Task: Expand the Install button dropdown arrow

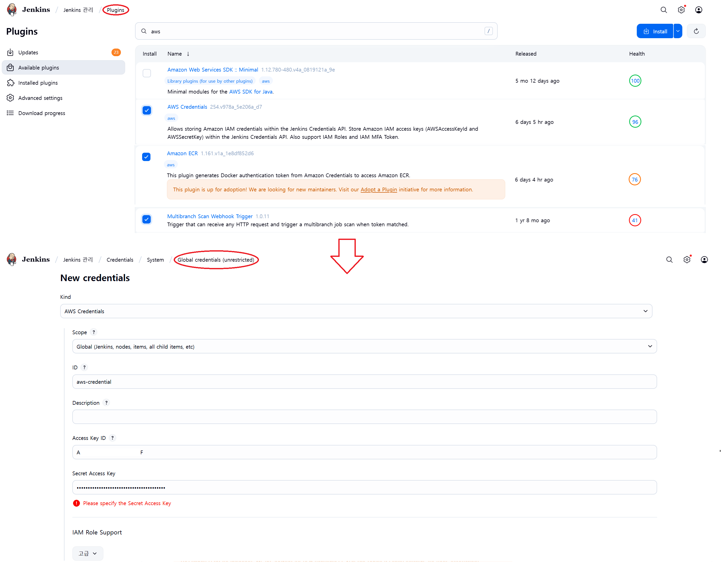Action: pos(678,31)
